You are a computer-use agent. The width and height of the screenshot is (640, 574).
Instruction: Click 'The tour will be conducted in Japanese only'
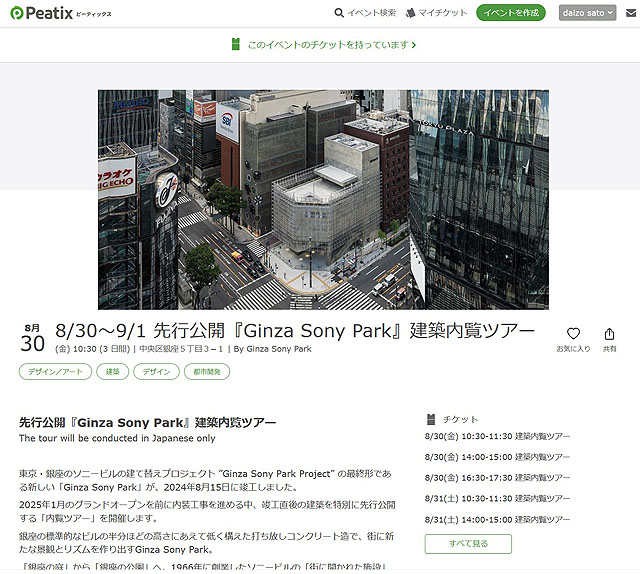click(x=117, y=438)
